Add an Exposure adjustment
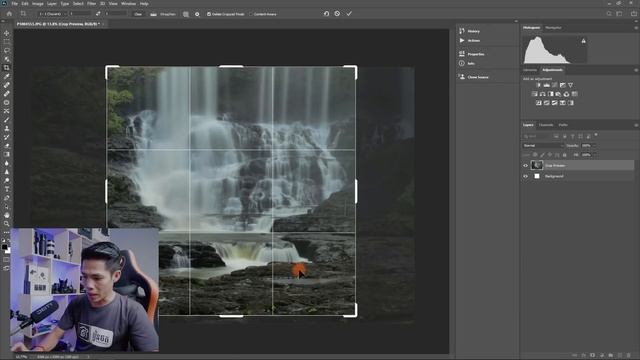The width and height of the screenshot is (640, 360). pyautogui.click(x=562, y=85)
